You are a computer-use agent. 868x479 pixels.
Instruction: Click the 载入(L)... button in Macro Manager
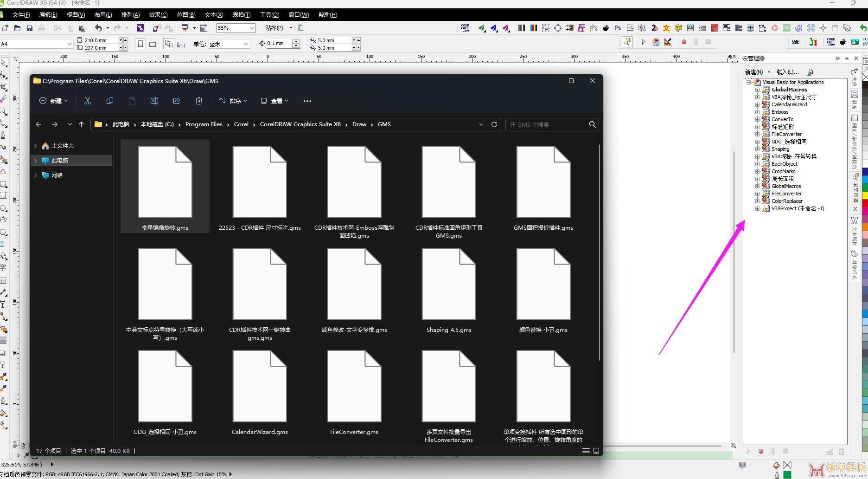click(x=787, y=72)
